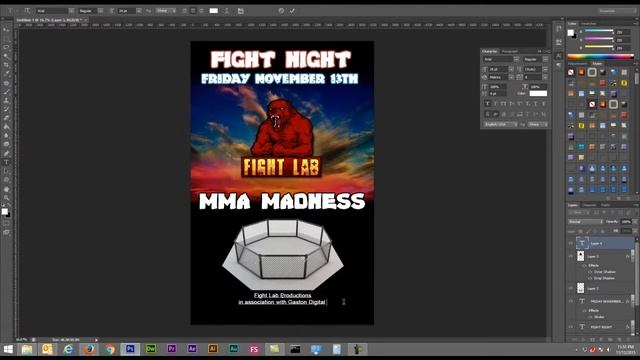Toggle Faux Bold in the Character panel
The image size is (640, 360).
coord(487,104)
